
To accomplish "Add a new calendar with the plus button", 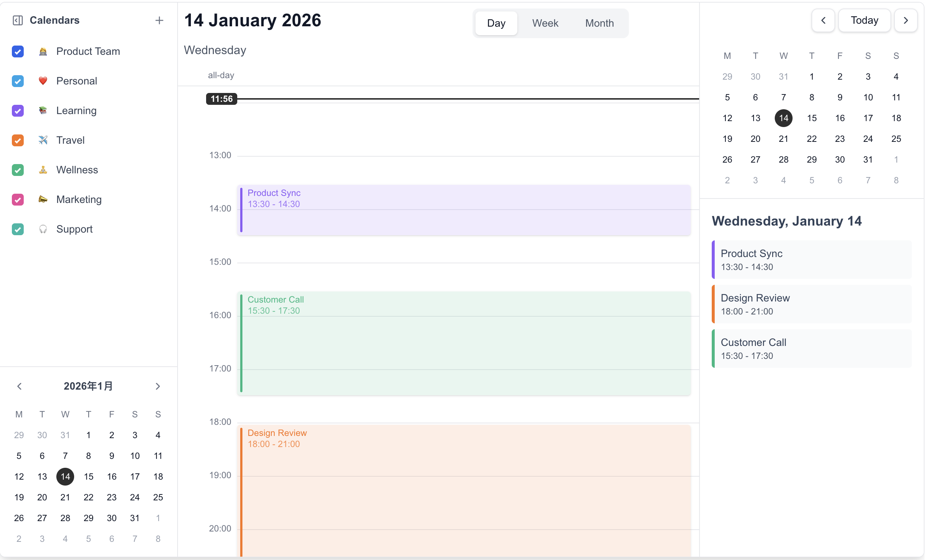I will (x=159, y=20).
